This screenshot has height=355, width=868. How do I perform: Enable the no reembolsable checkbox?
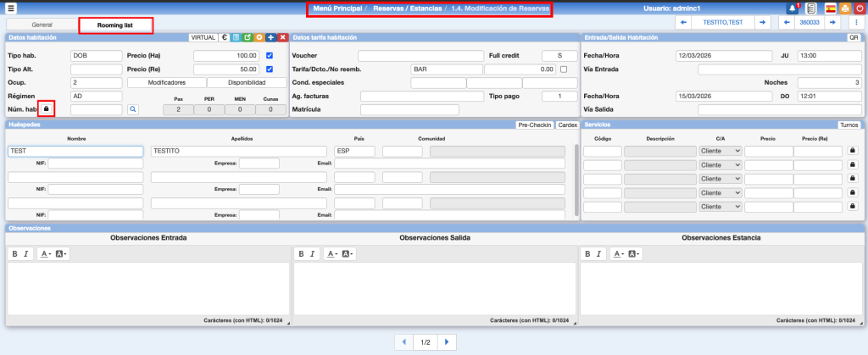pos(564,69)
